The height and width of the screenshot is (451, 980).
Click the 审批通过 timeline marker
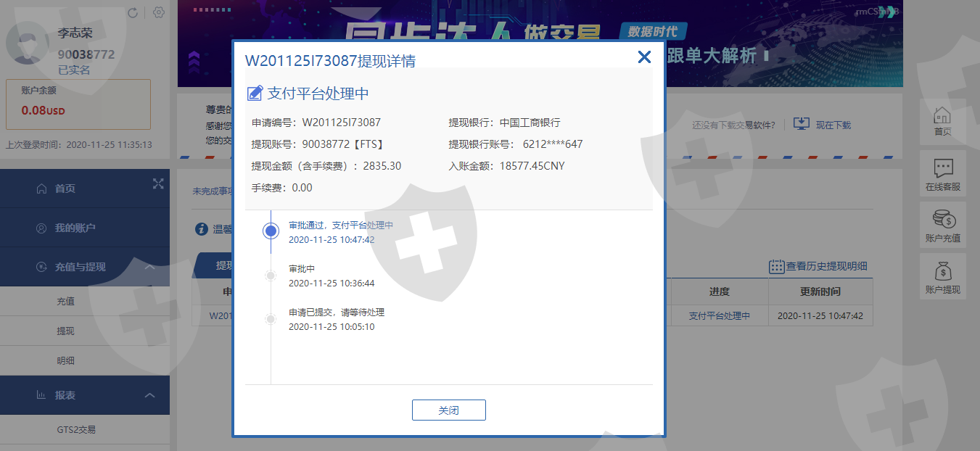pos(271,231)
